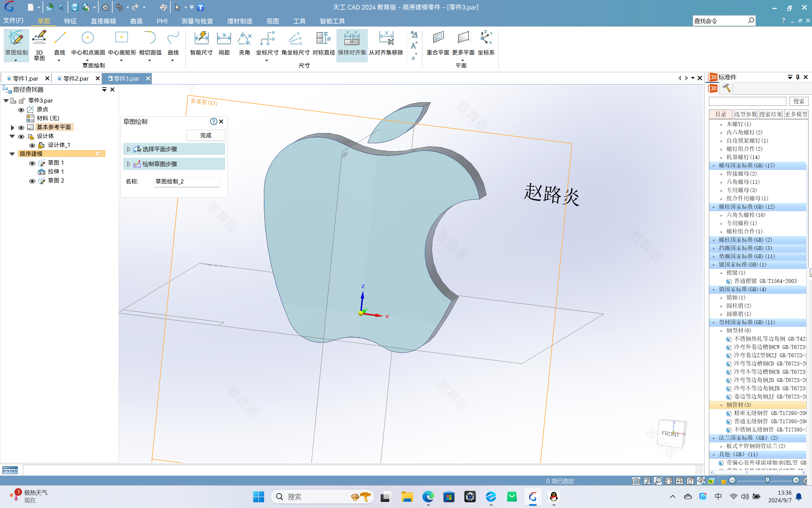Switch to the 零件1.par document tab
Image resolution: width=812 pixels, height=508 pixels.
(x=25, y=78)
